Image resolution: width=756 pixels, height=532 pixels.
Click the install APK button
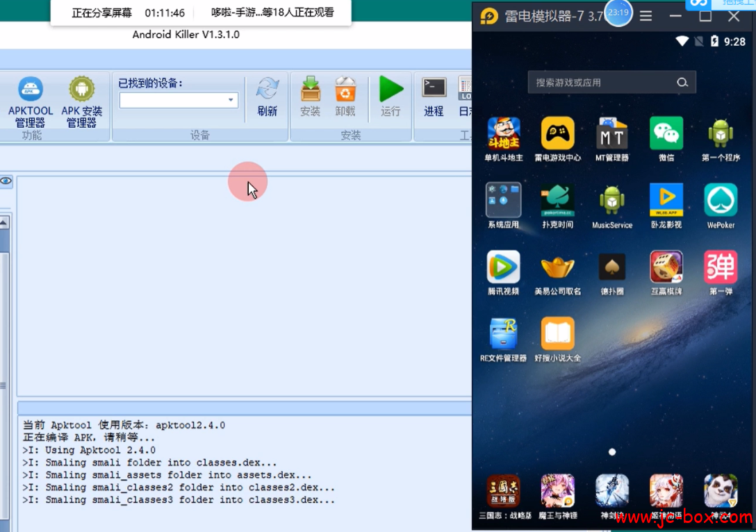pyautogui.click(x=310, y=97)
